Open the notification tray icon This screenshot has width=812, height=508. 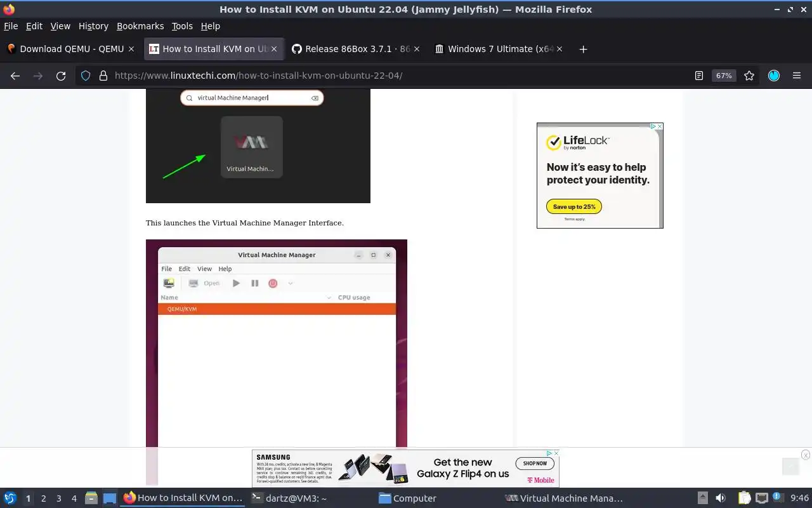point(777,498)
